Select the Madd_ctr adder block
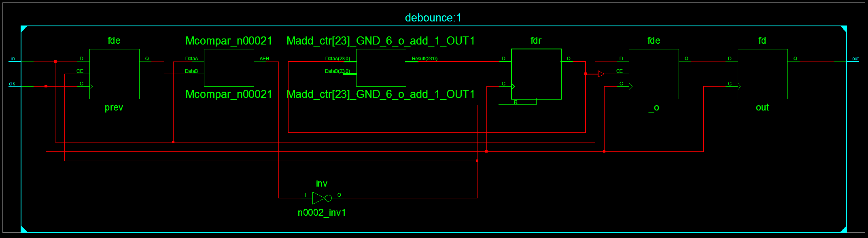Image resolution: width=868 pixels, height=238 pixels. pos(381,68)
